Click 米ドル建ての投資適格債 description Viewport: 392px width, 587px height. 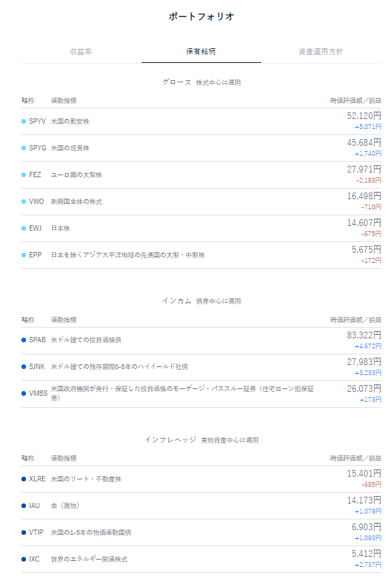pyautogui.click(x=86, y=340)
